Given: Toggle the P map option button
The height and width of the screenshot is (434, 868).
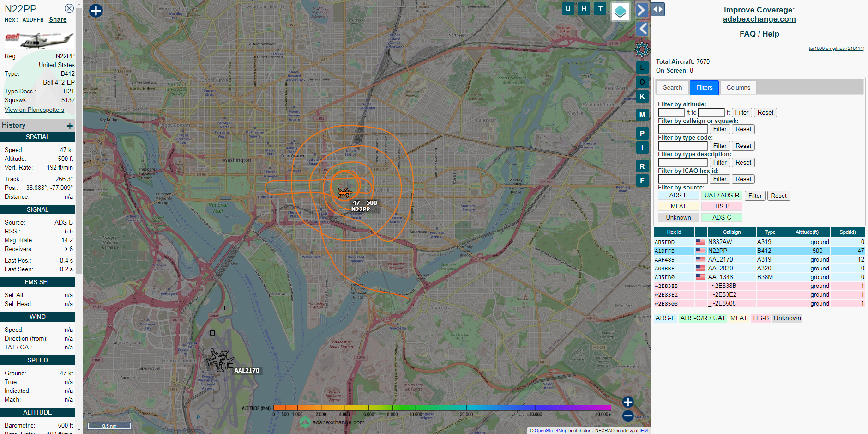Looking at the screenshot, I should 642,134.
